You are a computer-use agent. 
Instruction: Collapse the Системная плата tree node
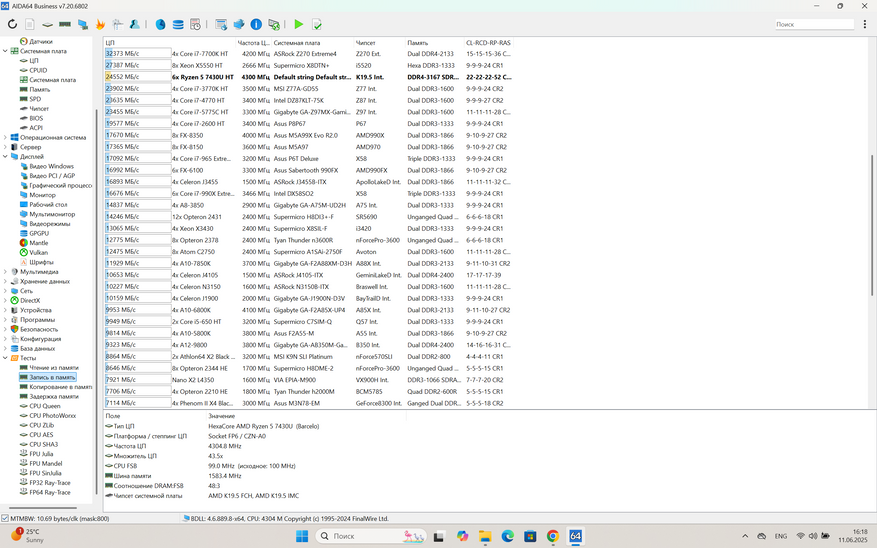click(x=6, y=51)
